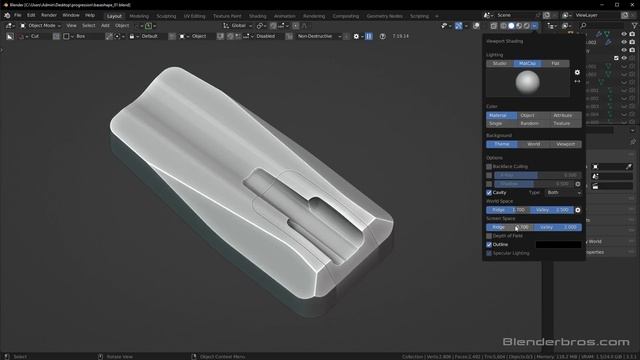
Task: Open the Help menu
Action: [x=90, y=16]
